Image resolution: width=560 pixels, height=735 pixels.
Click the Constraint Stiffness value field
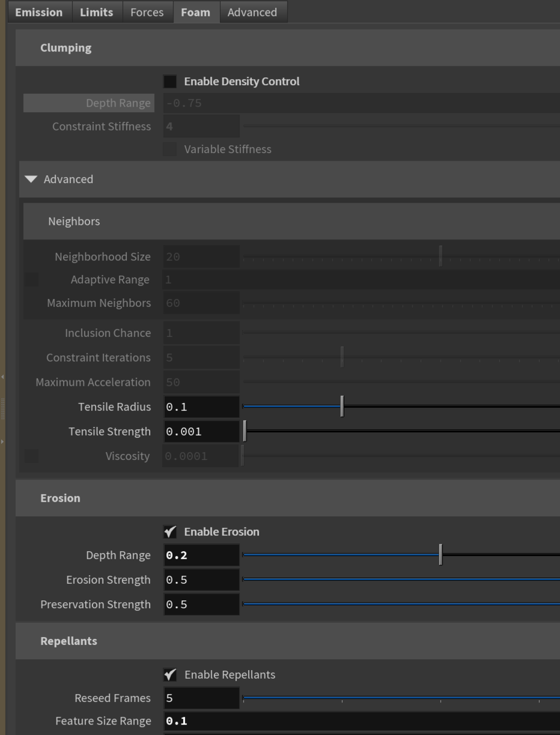(201, 127)
